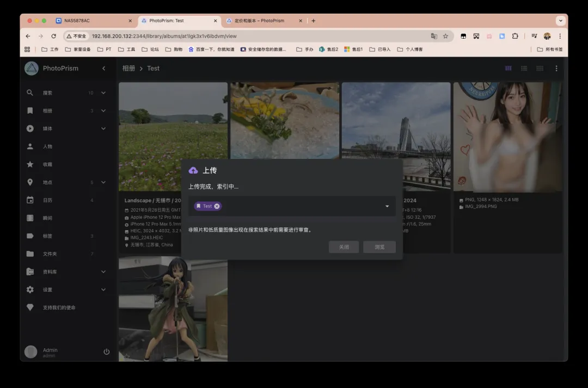This screenshot has width=588, height=388.
Task: Open 文件夹 (Folders) in the sidebar
Action: click(x=30, y=254)
